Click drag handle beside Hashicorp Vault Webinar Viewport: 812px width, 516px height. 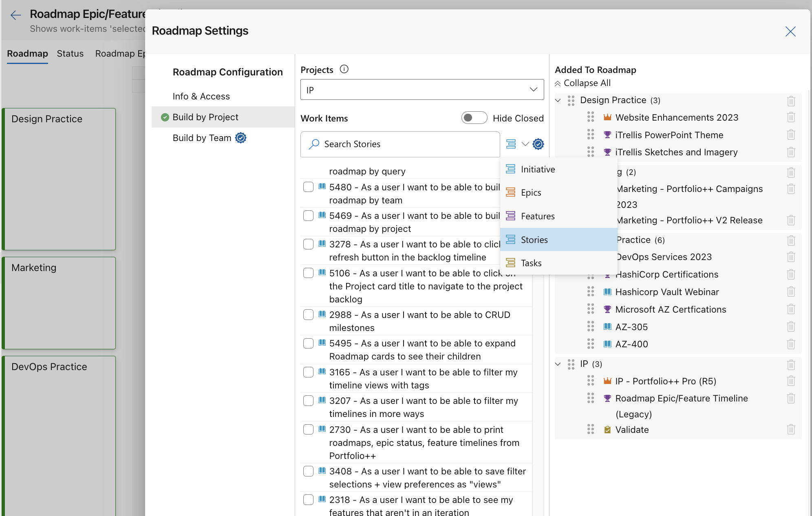[x=591, y=292]
